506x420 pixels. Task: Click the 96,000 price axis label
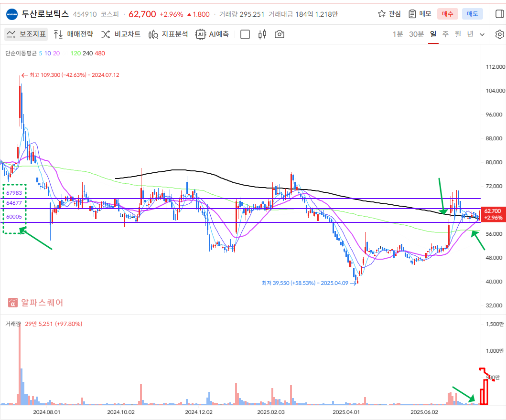pos(494,115)
